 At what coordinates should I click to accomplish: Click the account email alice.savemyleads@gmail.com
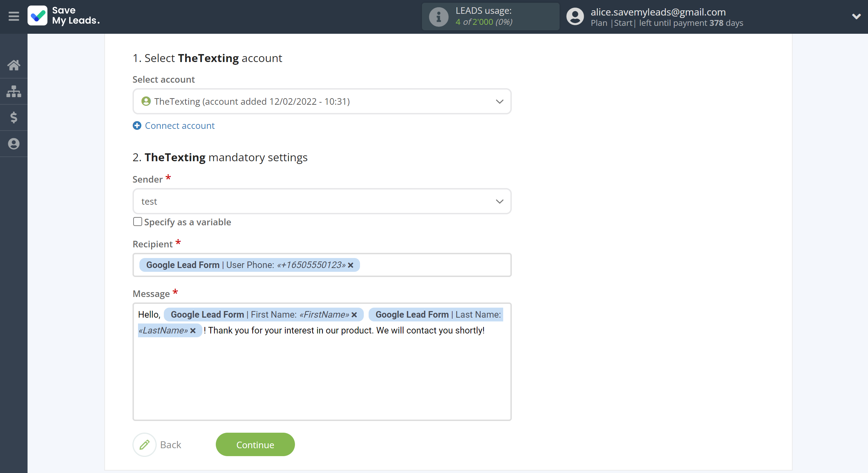click(658, 12)
